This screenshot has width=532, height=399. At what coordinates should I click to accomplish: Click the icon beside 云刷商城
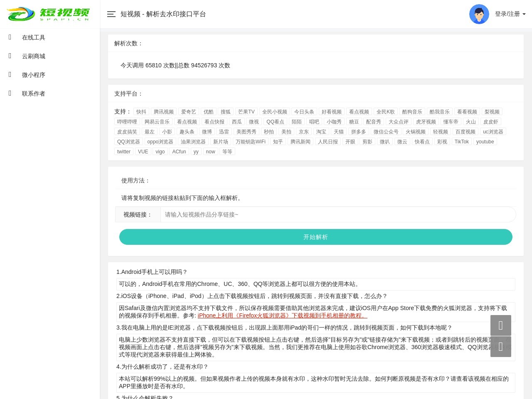click(10, 56)
